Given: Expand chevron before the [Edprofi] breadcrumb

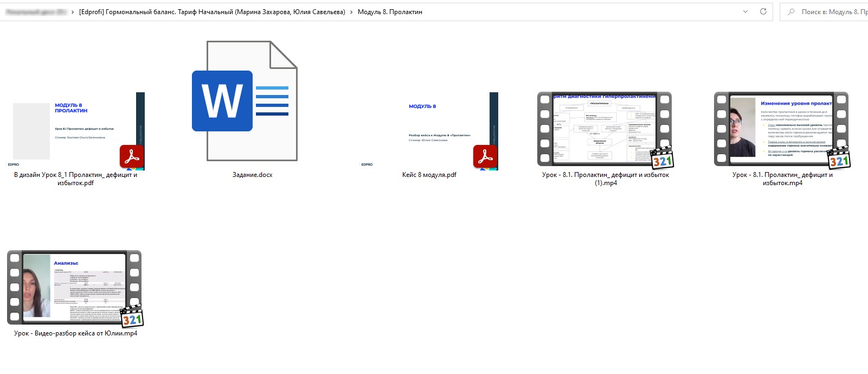Looking at the screenshot, I should tap(73, 12).
